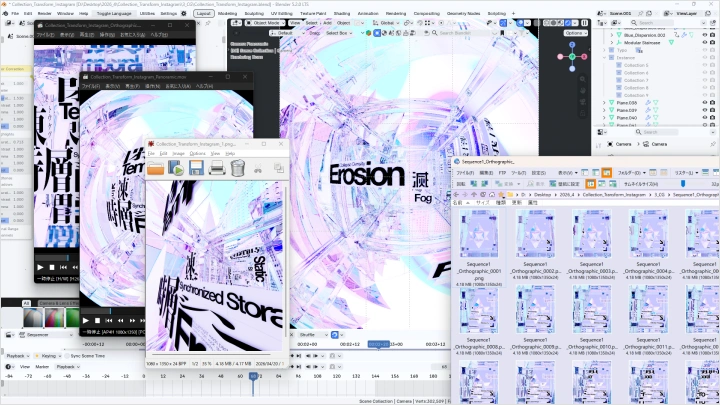Click the slideshow play icon in image viewer toolbar

(x=176, y=169)
